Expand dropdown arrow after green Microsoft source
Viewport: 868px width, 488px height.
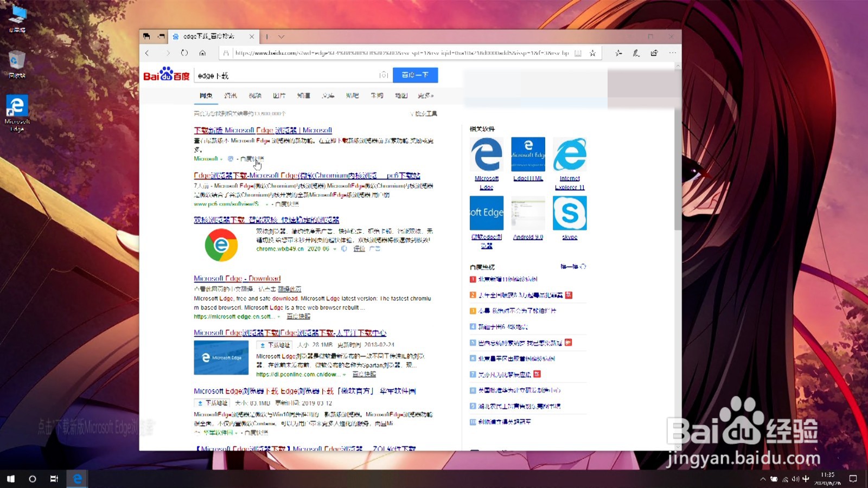click(x=221, y=159)
